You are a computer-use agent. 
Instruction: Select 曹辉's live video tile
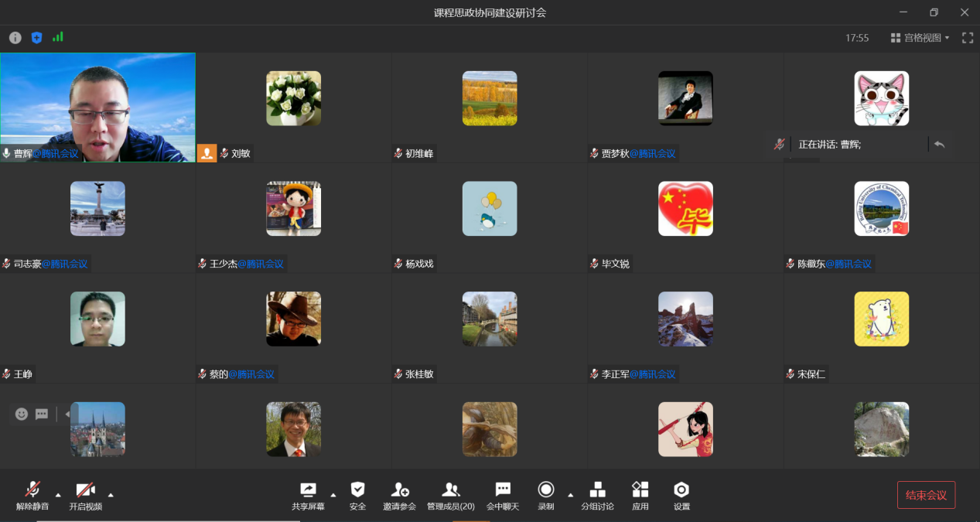click(x=97, y=107)
